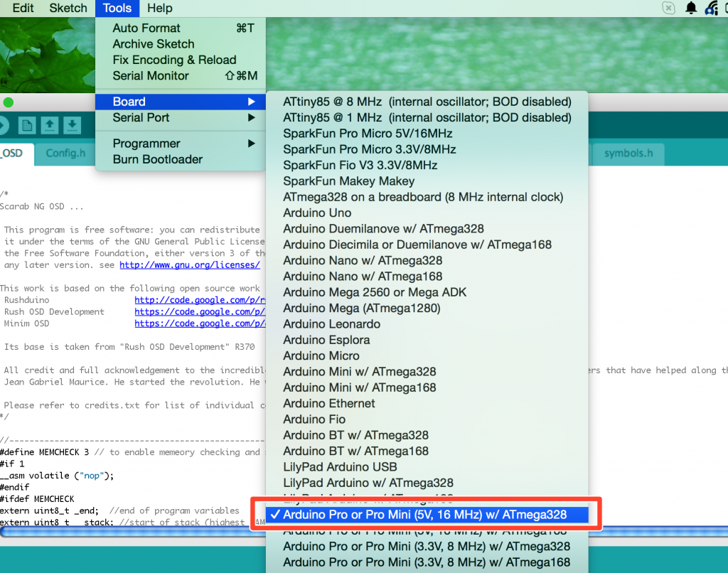Click Burn Bootloader menu entry
728x573 pixels.
(157, 159)
